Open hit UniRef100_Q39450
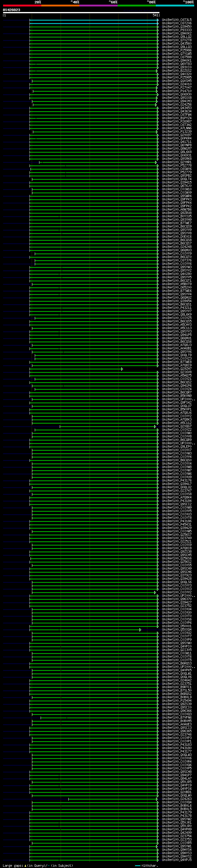 tap(177, 26)
